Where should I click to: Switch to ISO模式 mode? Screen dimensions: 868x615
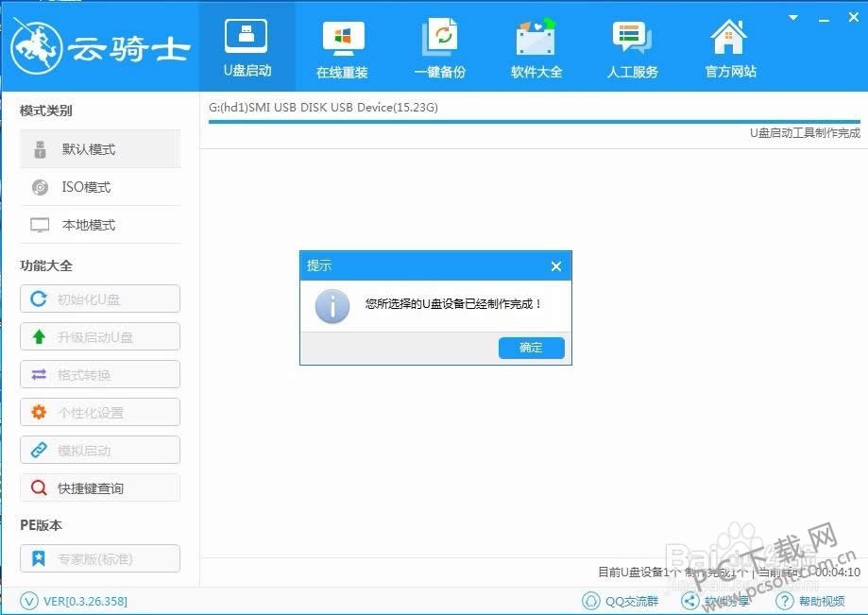pos(99,187)
